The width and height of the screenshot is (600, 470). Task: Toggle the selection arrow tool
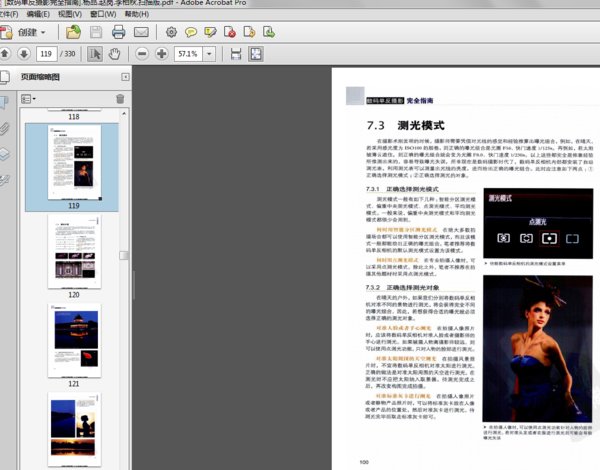point(95,53)
